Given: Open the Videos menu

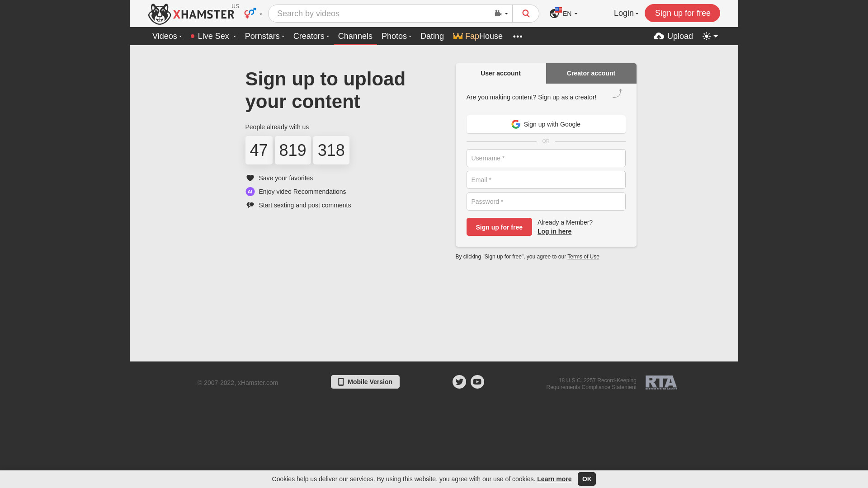Looking at the screenshot, I should pos(167,36).
